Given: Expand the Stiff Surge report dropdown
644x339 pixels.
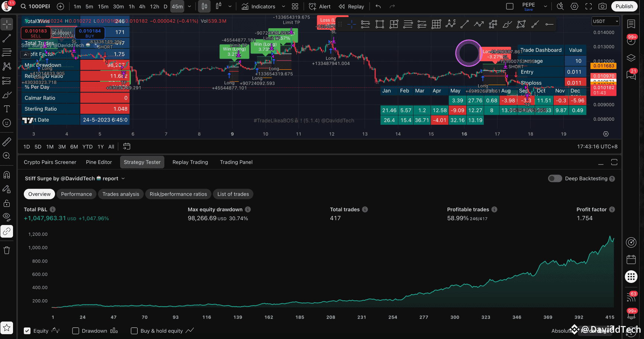Looking at the screenshot, I should (123, 179).
